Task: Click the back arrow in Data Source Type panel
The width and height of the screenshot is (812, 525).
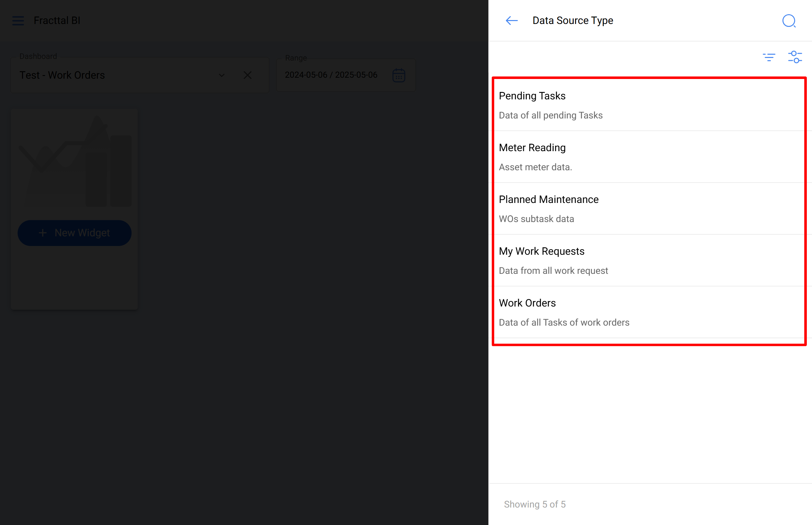Action: coord(512,20)
